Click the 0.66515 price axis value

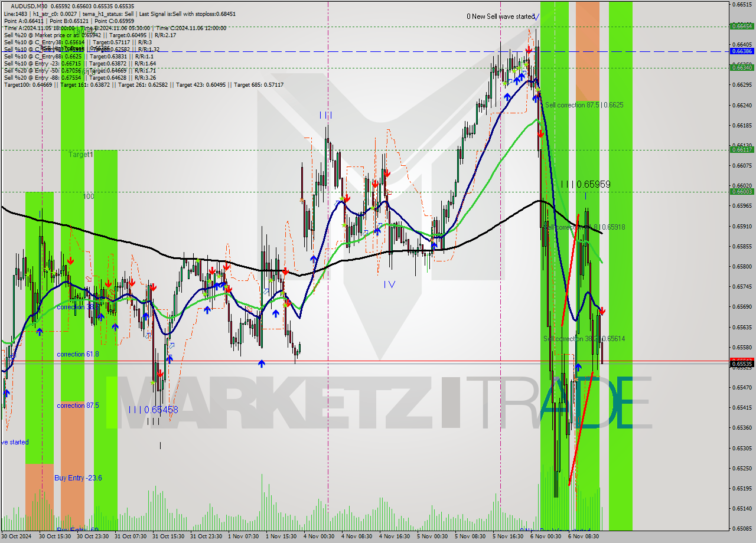[742, 4]
